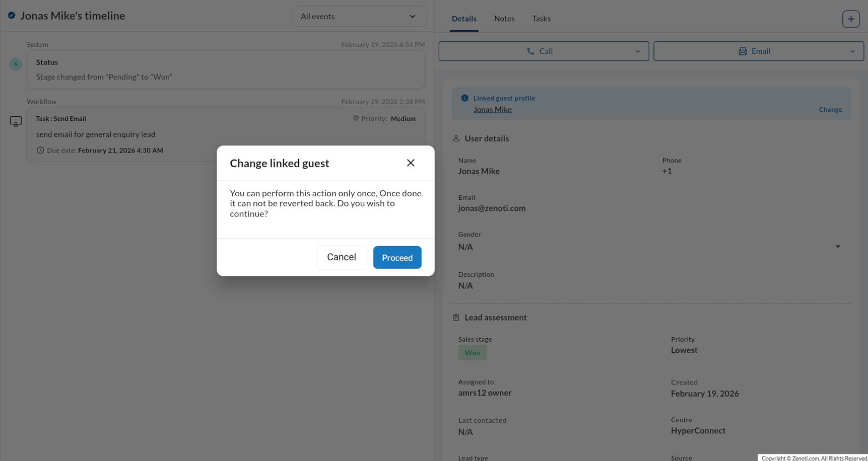
Task: Click the clock icon near the due date
Action: pos(40,150)
